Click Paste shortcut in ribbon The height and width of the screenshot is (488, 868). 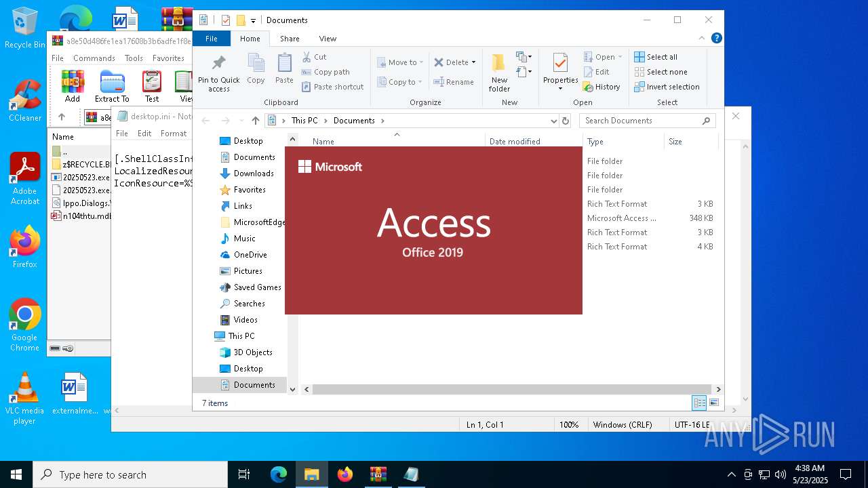333,87
